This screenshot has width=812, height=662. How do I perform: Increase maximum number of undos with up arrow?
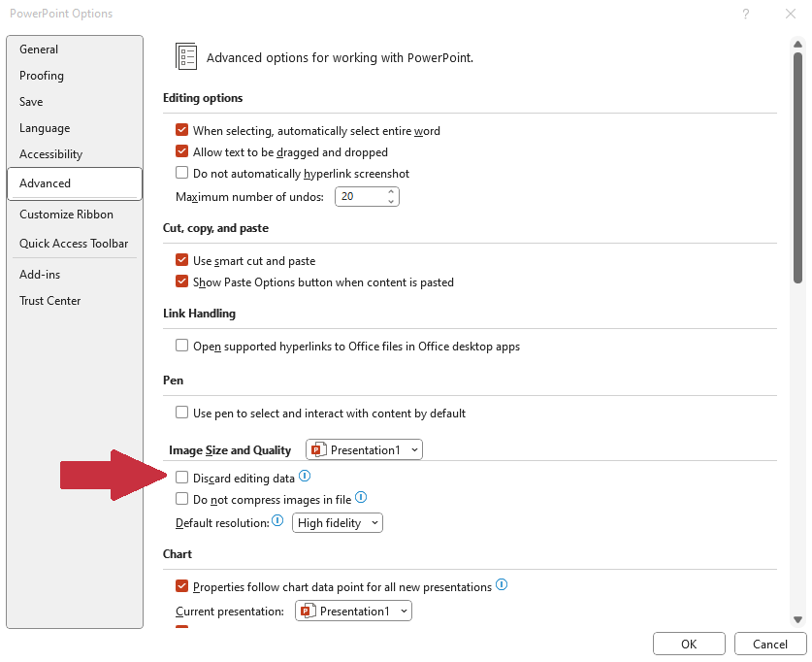(x=391, y=192)
